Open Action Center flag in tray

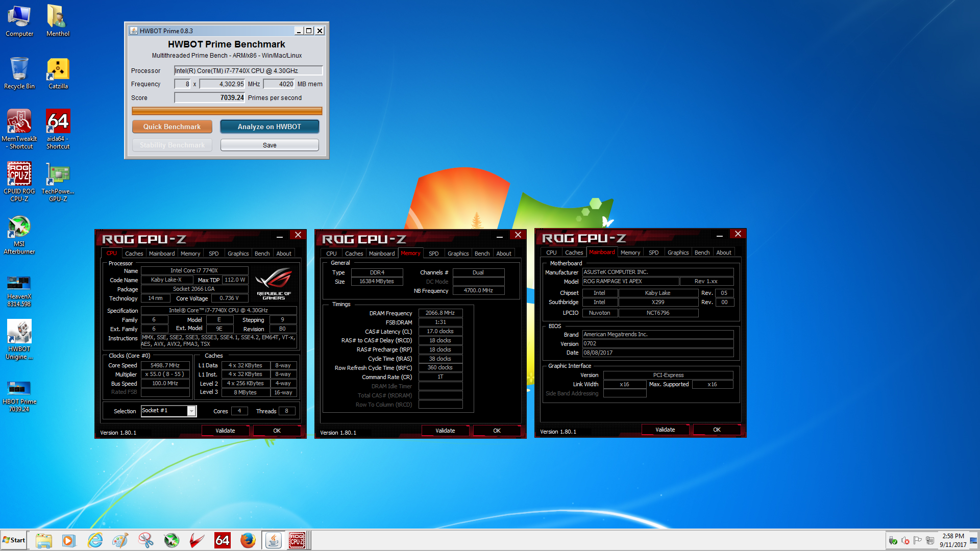918,541
